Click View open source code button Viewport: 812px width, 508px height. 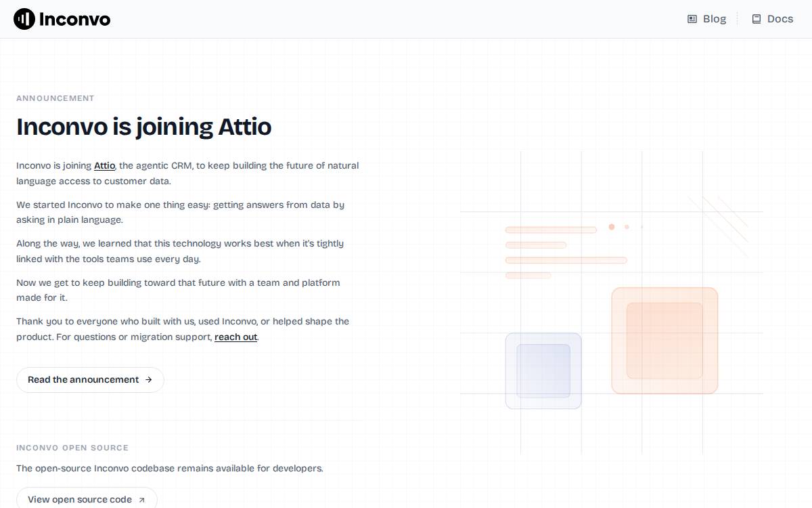(x=87, y=498)
